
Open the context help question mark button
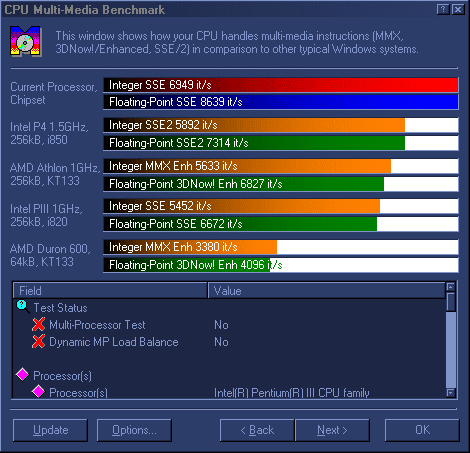click(443, 9)
